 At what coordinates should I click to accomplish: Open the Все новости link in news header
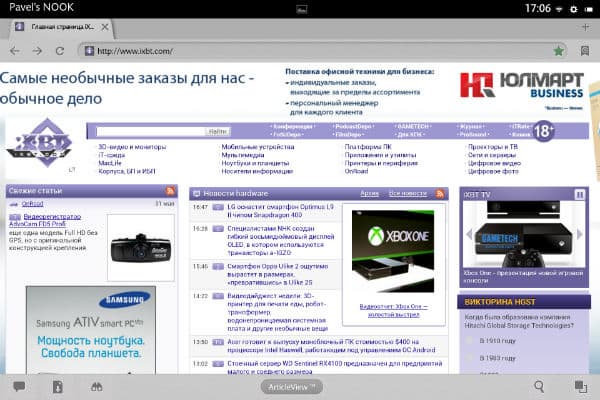(x=408, y=194)
